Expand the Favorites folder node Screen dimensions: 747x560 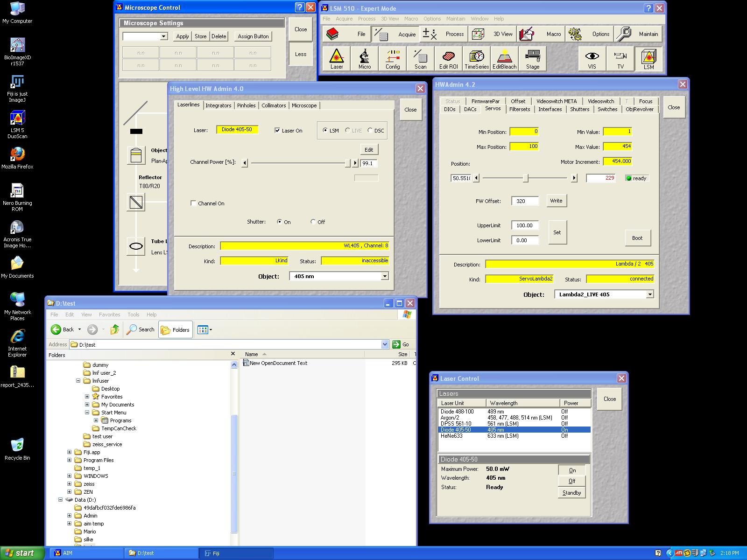point(87,397)
